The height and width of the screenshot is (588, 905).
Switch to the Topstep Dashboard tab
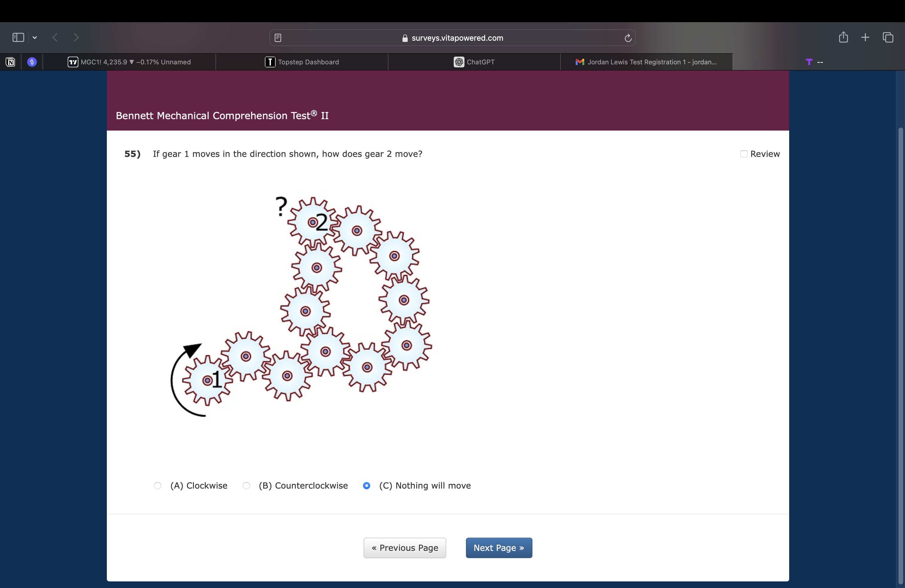(x=302, y=62)
